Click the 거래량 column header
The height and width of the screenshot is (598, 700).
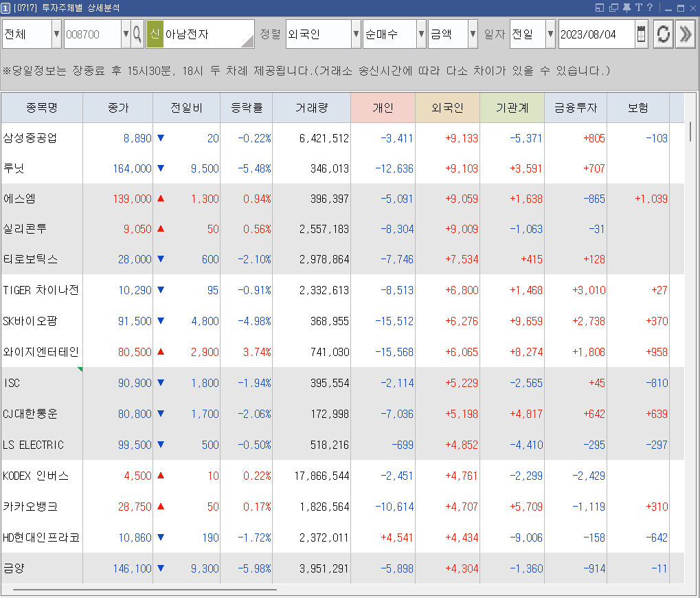[312, 108]
